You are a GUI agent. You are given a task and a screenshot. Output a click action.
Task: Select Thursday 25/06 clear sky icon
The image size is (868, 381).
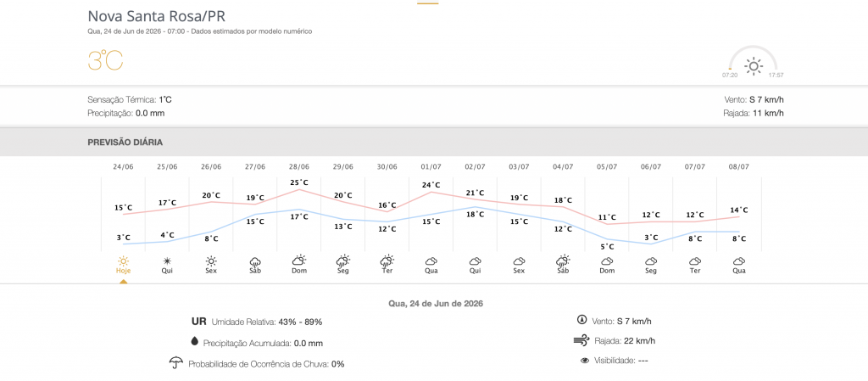167,261
